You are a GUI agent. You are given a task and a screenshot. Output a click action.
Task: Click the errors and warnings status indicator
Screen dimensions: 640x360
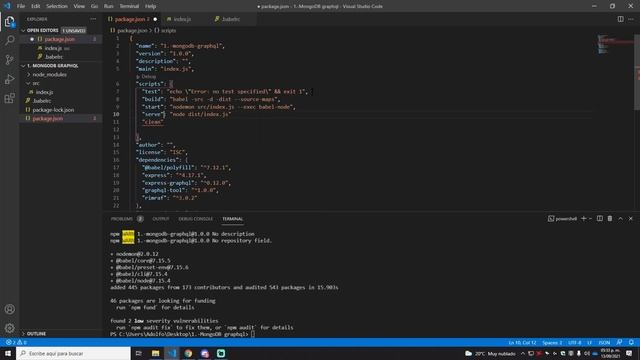[16, 342]
